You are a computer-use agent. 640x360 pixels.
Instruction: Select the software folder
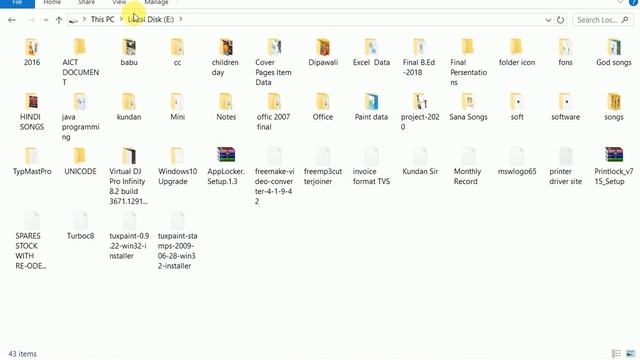565,107
